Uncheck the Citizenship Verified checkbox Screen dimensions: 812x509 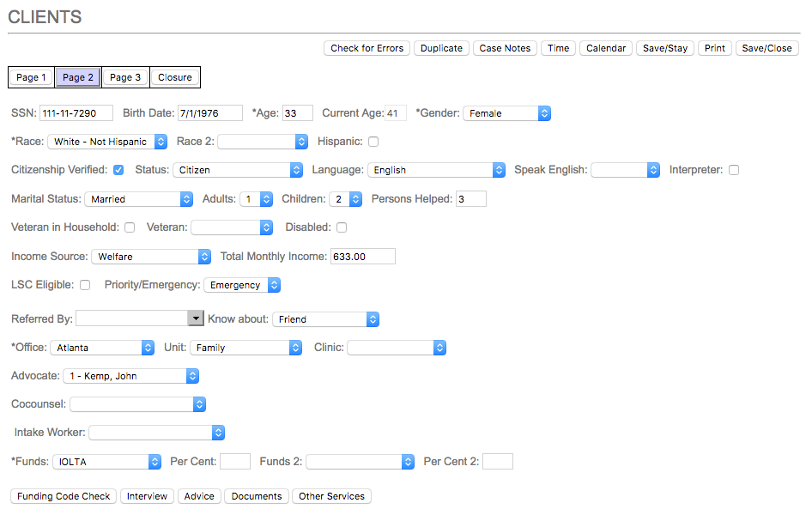(118, 170)
